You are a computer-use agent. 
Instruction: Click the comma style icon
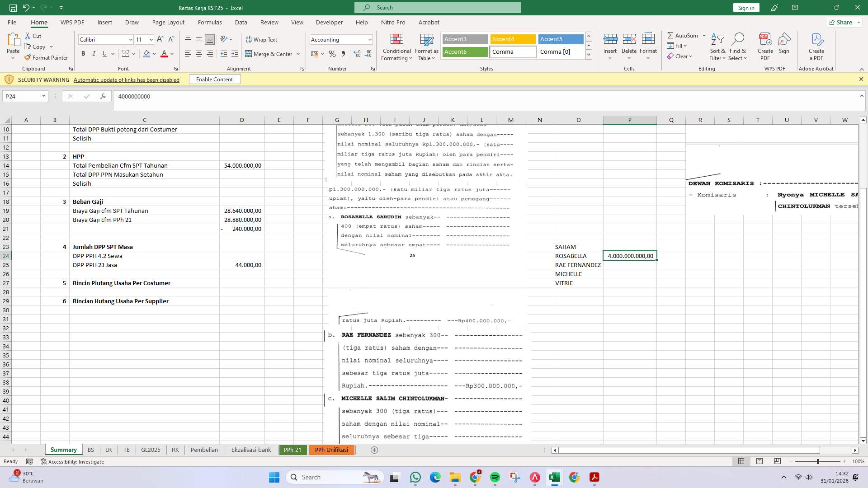(344, 54)
